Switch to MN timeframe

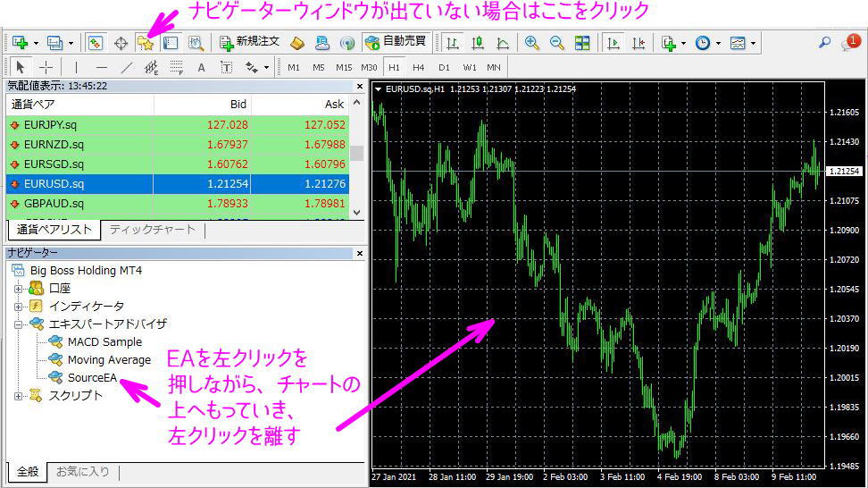point(494,68)
